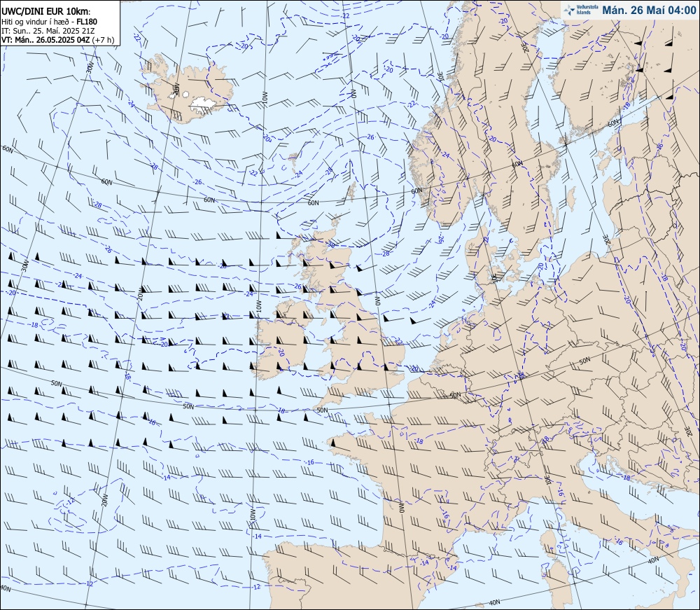700x610 pixels.
Task: Click the 'Mán. 26 Maí 04:00' timestamp
Action: [649, 10]
